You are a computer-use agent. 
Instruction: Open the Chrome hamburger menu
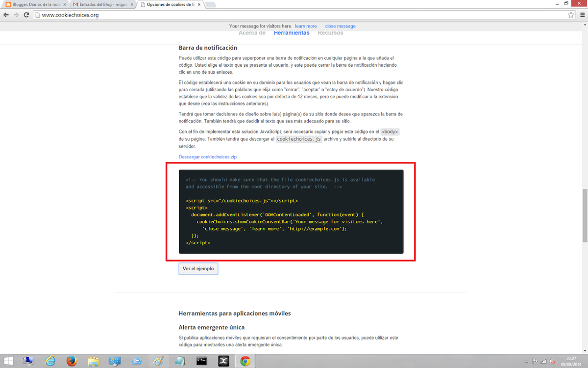tap(581, 15)
